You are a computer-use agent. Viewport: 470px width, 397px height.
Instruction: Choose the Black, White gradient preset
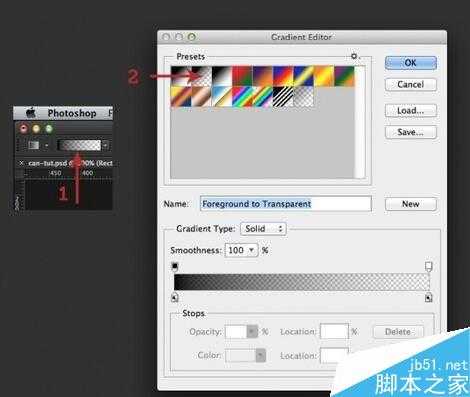pyautogui.click(x=222, y=76)
